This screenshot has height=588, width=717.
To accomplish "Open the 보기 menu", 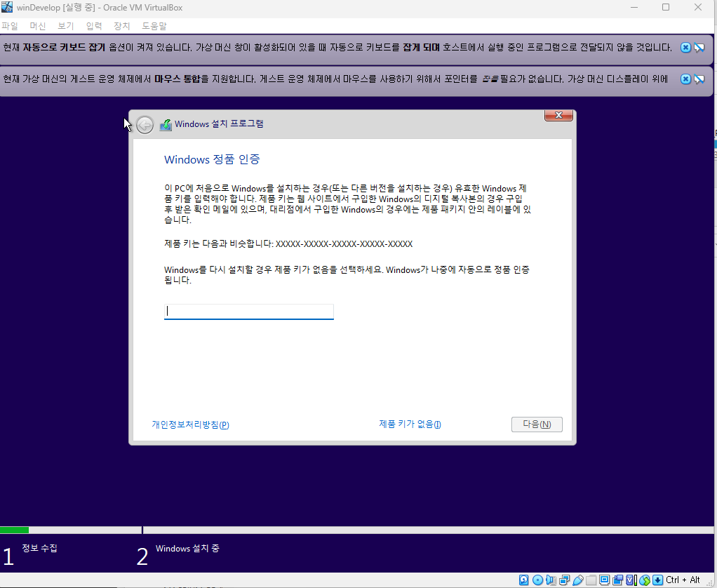I will [x=66, y=26].
